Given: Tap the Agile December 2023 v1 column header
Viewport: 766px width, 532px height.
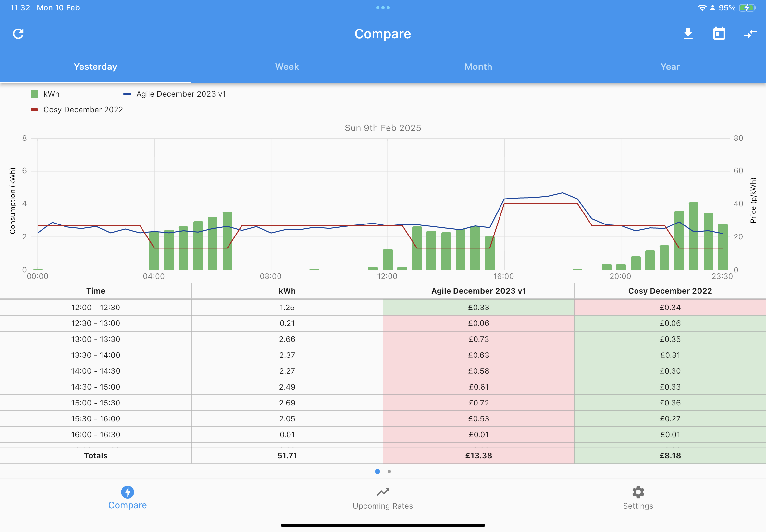Looking at the screenshot, I should tap(478, 291).
